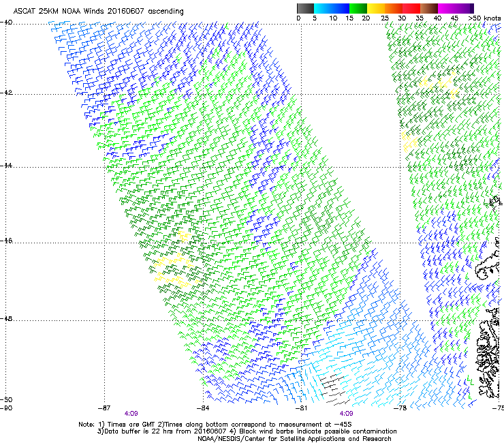Click the yellow wind barbs near -85, -47
This screenshot has height=443, width=504.
point(175,270)
